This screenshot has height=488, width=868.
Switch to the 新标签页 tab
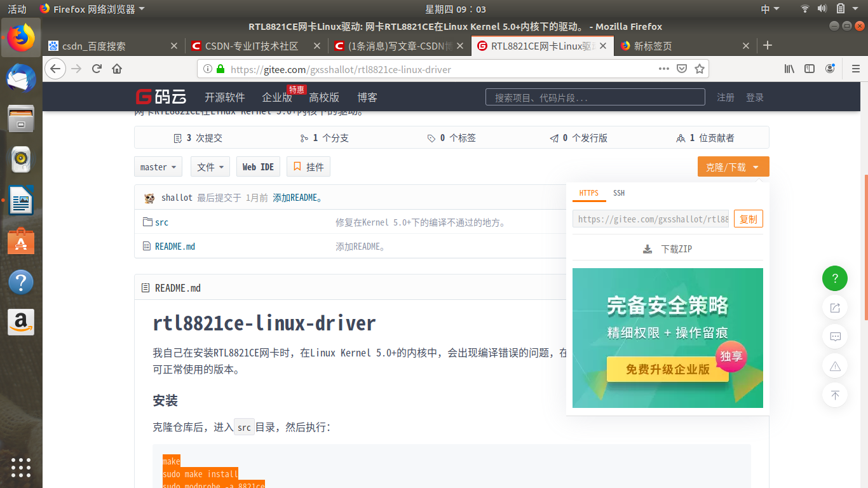tap(686, 46)
